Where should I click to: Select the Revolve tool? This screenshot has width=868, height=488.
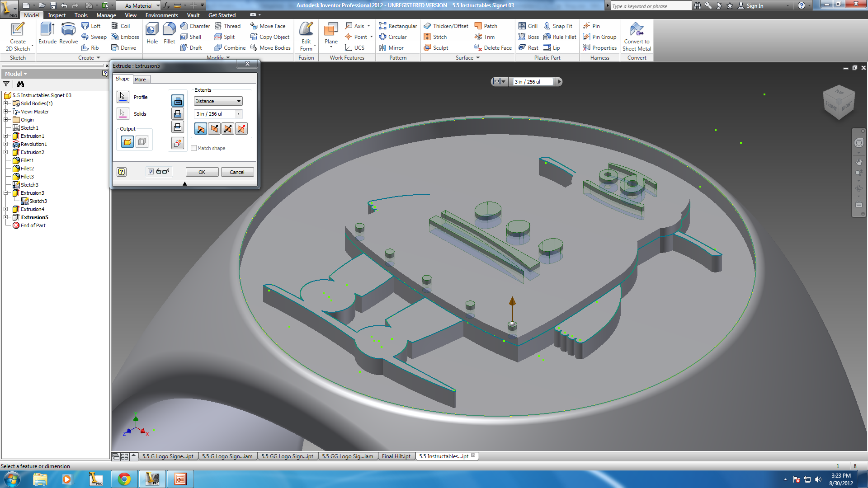pos(68,33)
